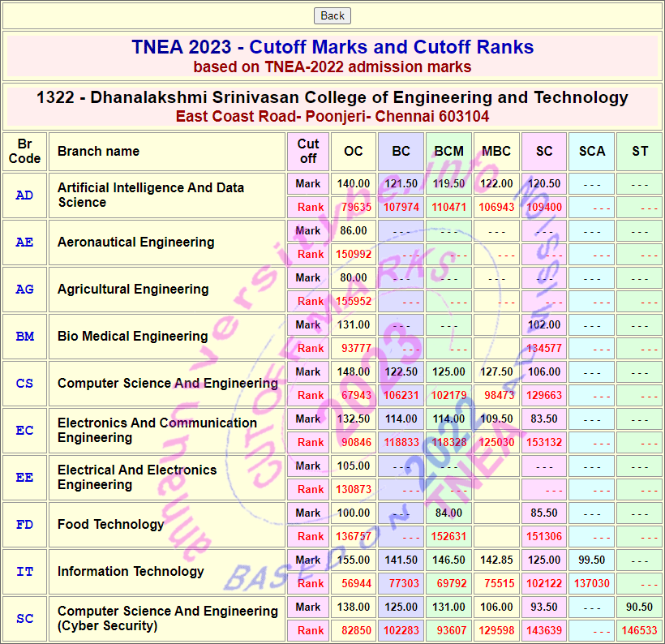Click Cyber Security ST rank 146533
Image resolution: width=665 pixels, height=644 pixels.
(x=640, y=631)
